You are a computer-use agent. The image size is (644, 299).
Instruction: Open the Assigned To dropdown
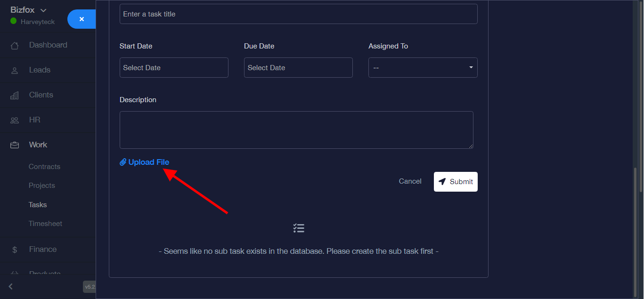click(423, 68)
